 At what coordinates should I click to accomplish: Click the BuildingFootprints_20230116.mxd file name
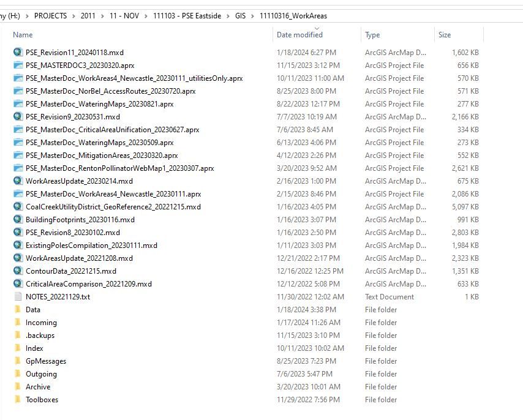80,220
